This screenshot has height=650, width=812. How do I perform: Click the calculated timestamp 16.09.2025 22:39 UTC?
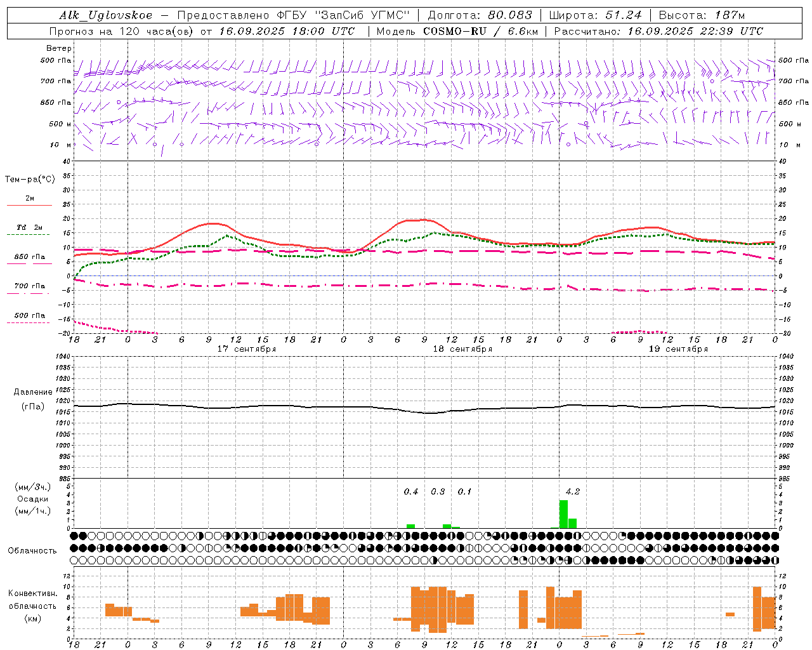(x=695, y=31)
